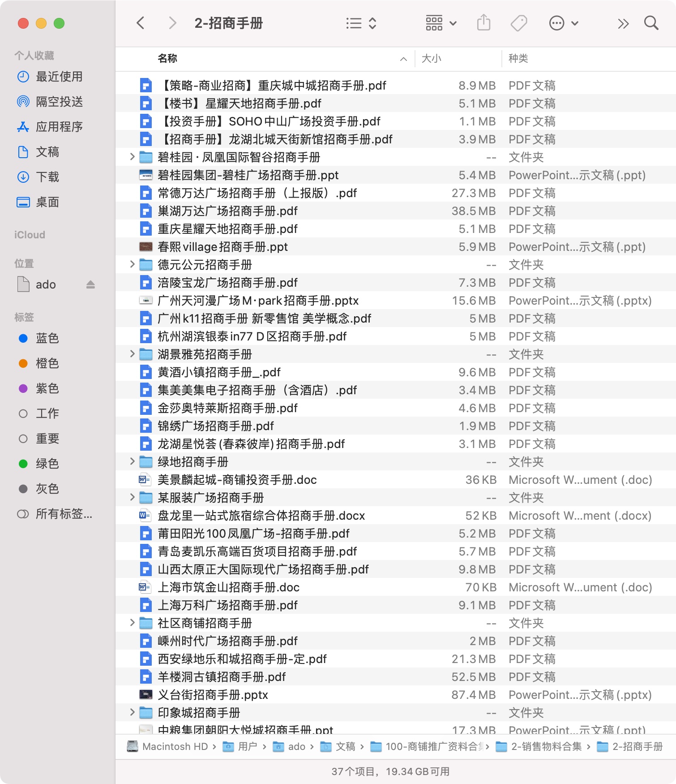Open 文稿 in the sidebar
The image size is (676, 784).
(x=47, y=152)
